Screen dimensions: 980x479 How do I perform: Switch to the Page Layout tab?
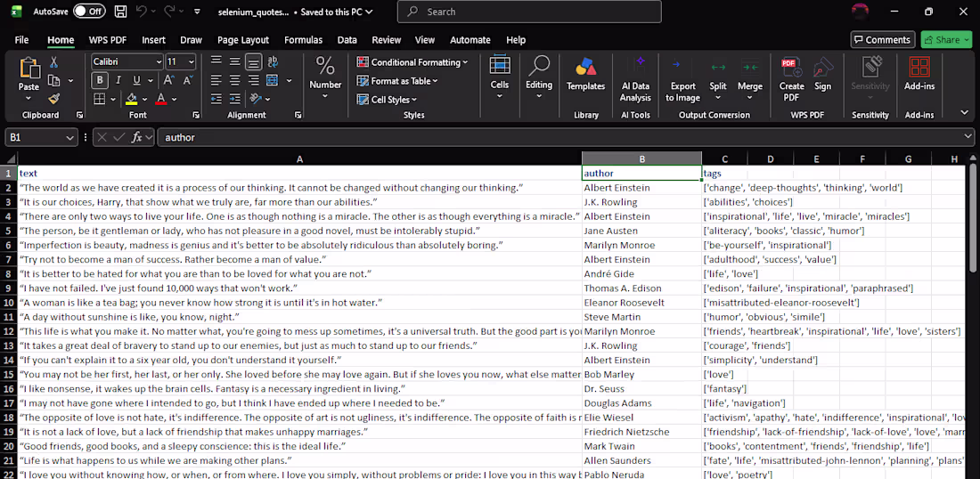pyautogui.click(x=243, y=39)
